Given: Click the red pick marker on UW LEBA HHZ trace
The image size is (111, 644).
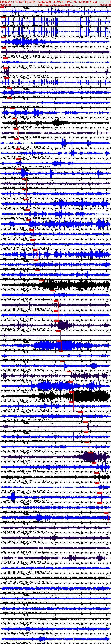Looking at the screenshot, I should 42,281.
